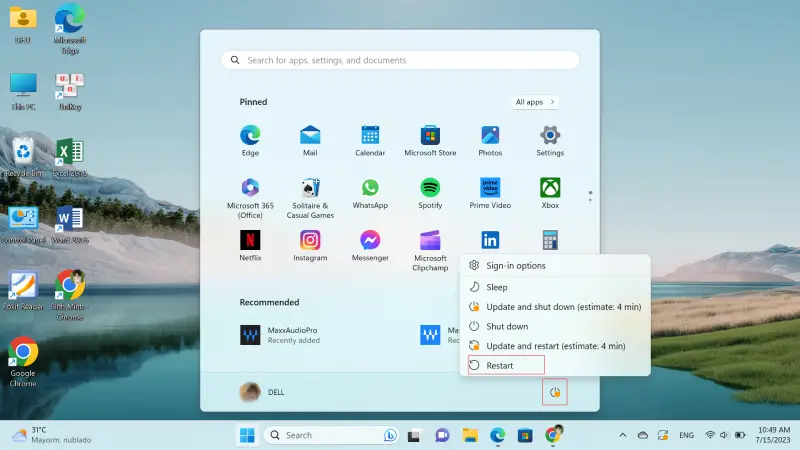Expand All apps list
The image size is (800, 450).
click(x=534, y=102)
